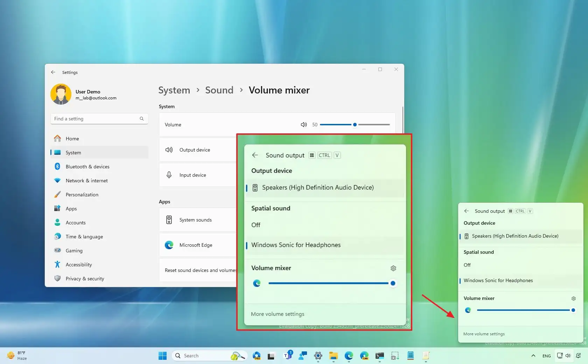Select Windows Sonic for Headphones in tray flyout
This screenshot has width=588, height=364.
coord(521,280)
